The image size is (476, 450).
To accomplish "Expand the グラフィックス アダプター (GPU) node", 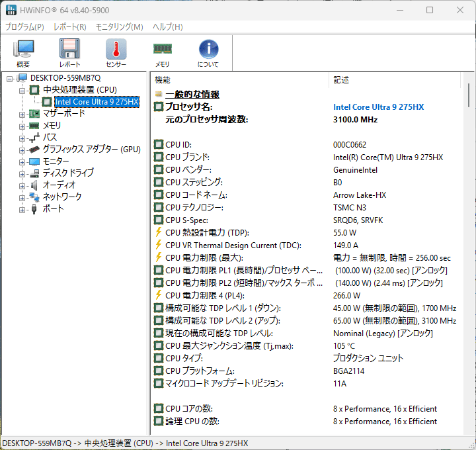I will [x=22, y=150].
